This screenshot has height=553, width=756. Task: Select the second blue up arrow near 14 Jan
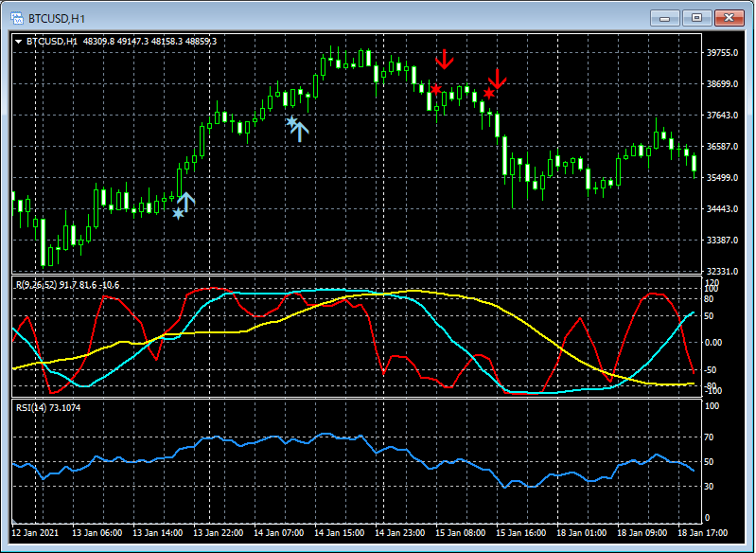300,131
